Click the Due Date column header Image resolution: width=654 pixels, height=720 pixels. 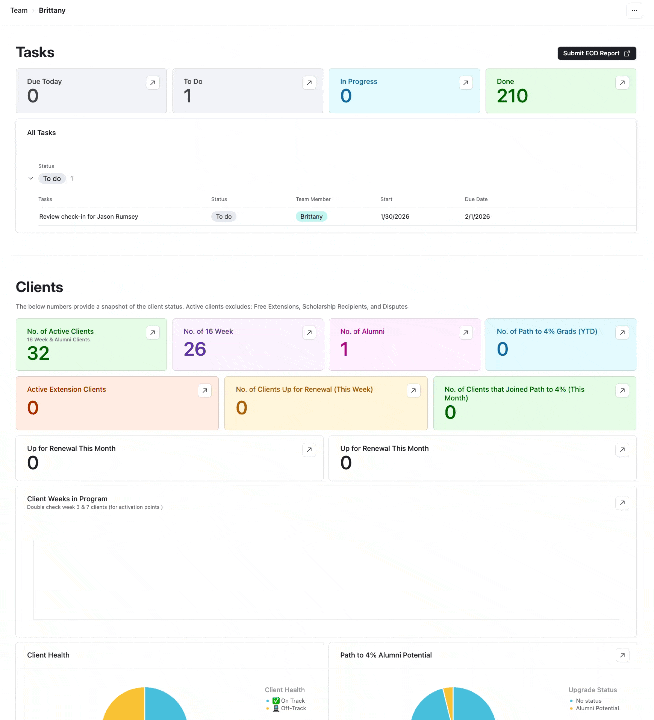pos(476,199)
